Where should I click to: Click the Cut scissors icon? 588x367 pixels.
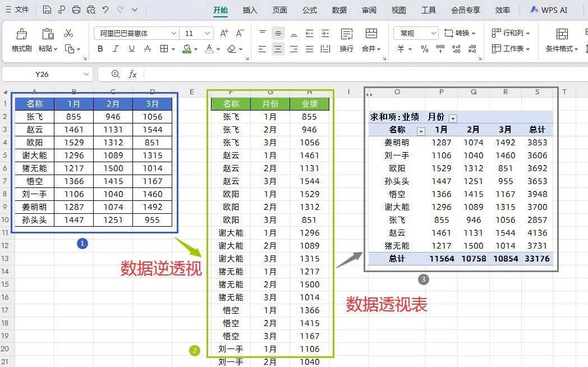pyautogui.click(x=68, y=33)
